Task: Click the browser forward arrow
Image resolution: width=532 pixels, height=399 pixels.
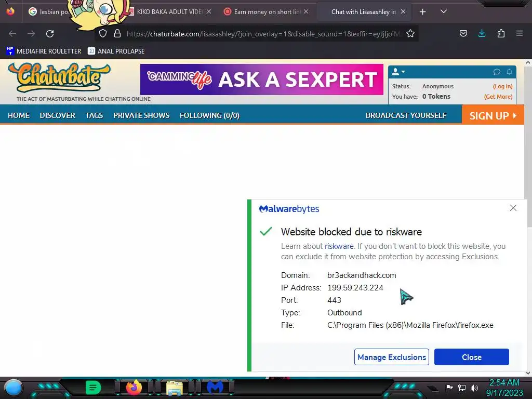Action: coord(31,34)
